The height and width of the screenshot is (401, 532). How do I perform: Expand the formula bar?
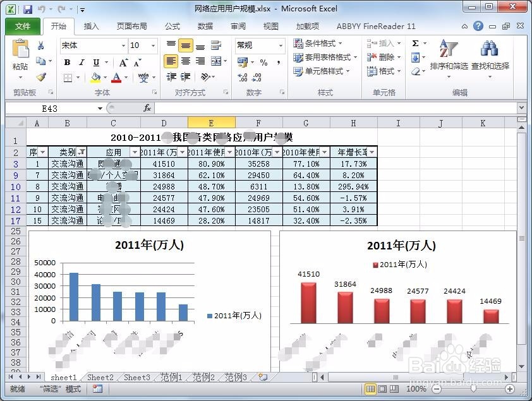[x=521, y=108]
